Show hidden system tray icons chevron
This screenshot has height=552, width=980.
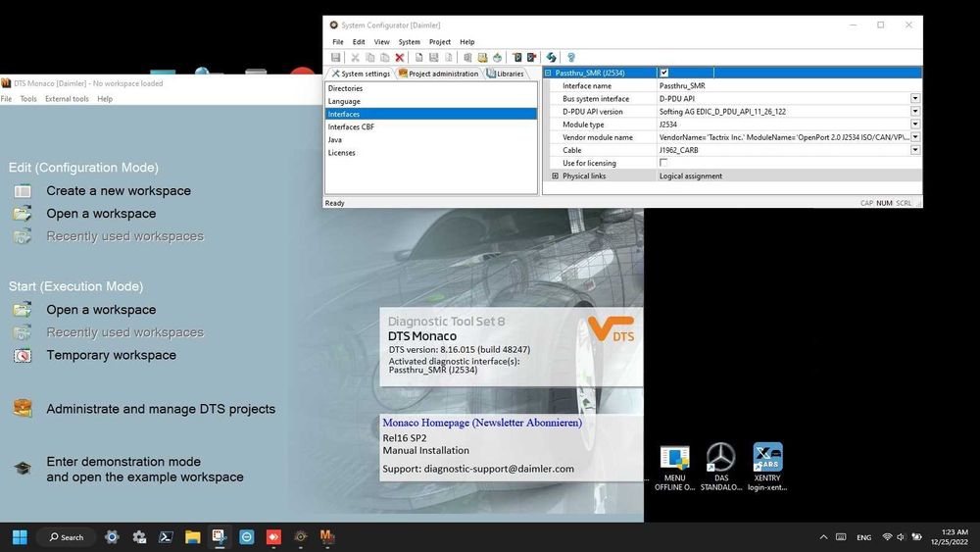(x=824, y=537)
